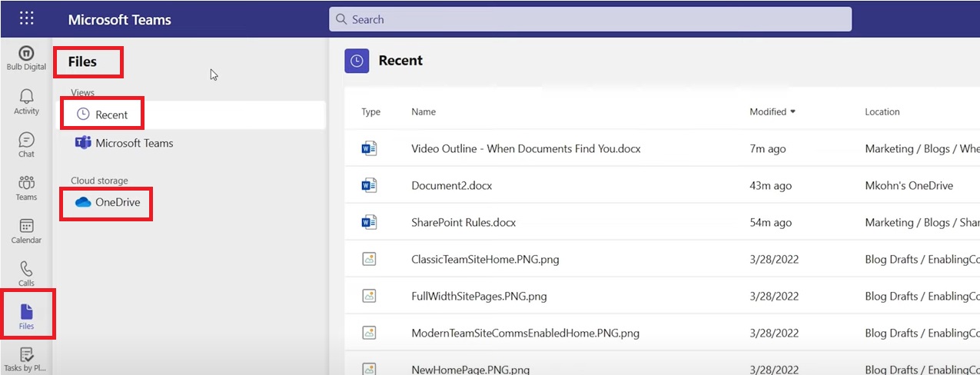Open SharePoint Rules.docx file
This screenshot has width=980, height=375.
coord(463,222)
